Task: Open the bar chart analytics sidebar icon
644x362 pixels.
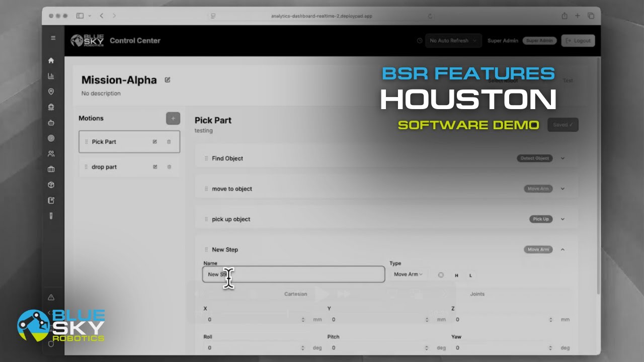Action: pyautogui.click(x=51, y=76)
